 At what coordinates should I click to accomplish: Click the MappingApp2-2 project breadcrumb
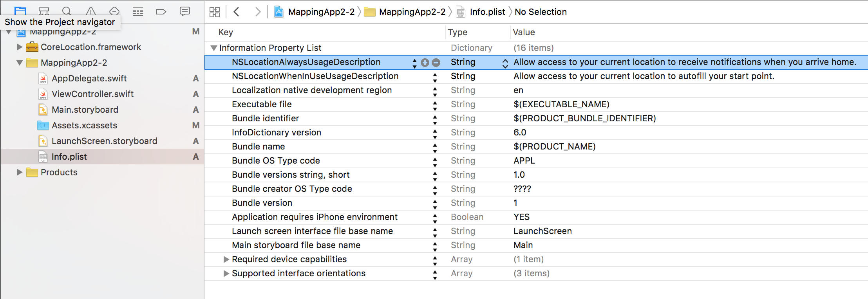coord(315,12)
